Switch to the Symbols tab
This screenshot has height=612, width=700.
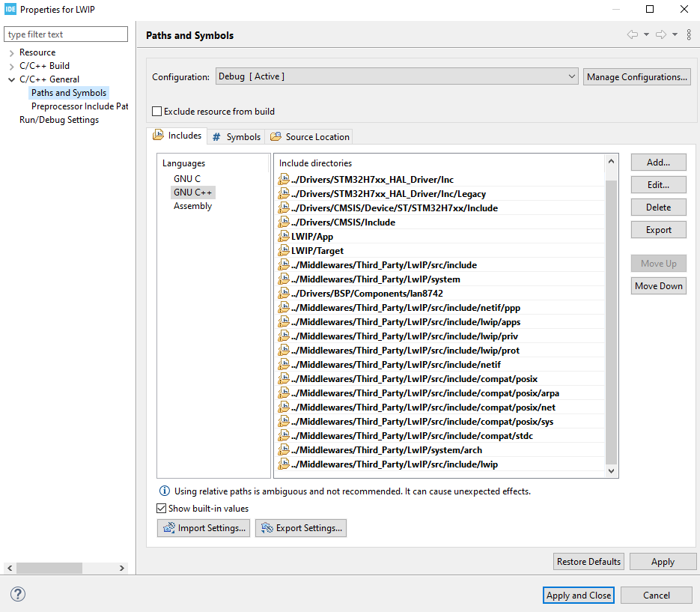[x=236, y=136]
